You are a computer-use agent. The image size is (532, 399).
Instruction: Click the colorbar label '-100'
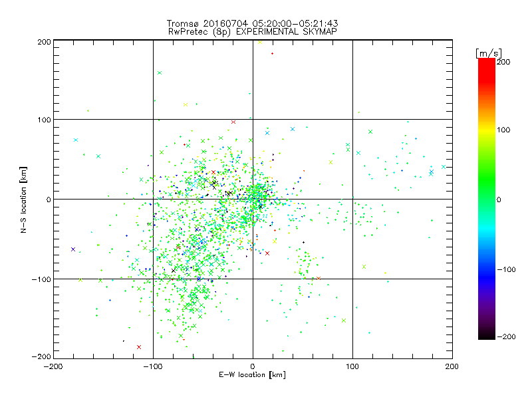click(506, 270)
